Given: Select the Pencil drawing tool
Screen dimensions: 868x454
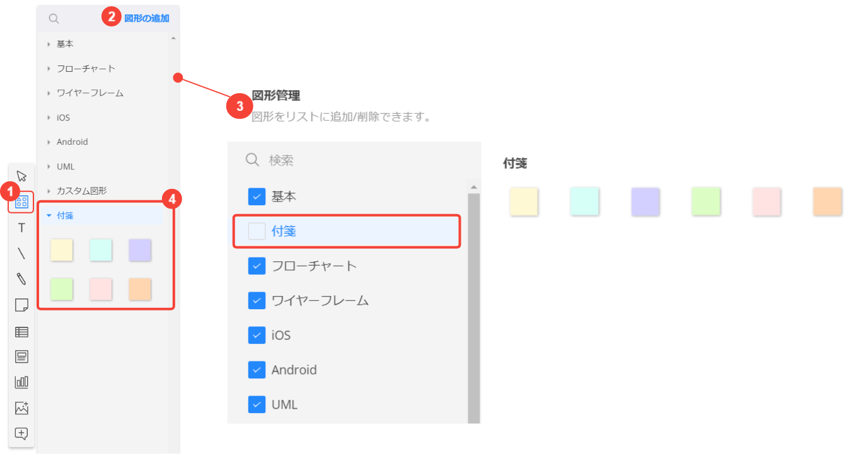Looking at the screenshot, I should tap(21, 279).
